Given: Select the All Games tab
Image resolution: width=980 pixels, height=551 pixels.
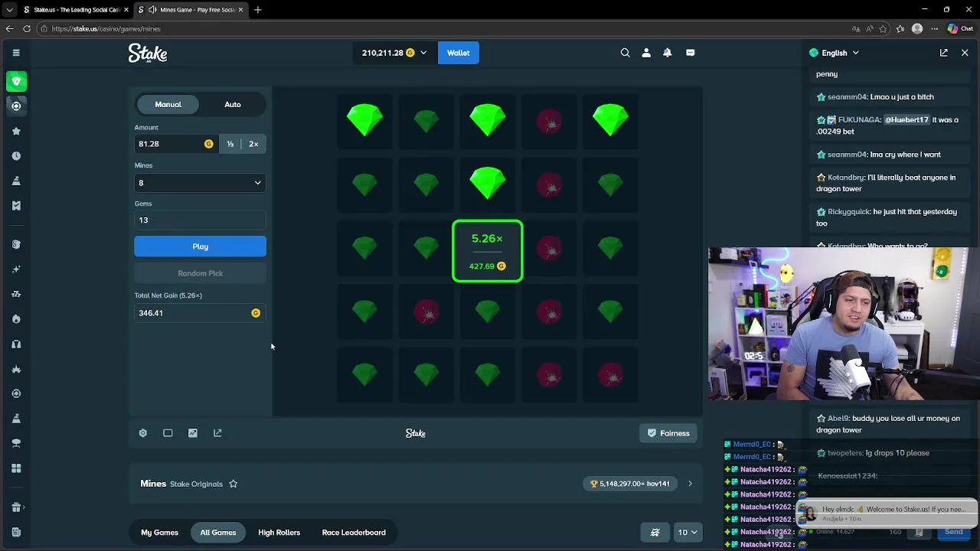Looking at the screenshot, I should [x=218, y=533].
